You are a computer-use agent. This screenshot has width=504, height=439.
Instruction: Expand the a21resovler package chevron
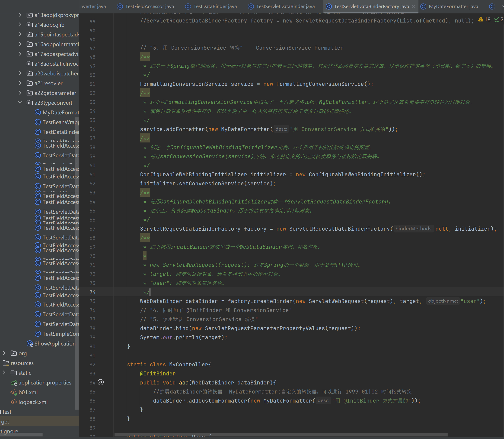coord(20,83)
